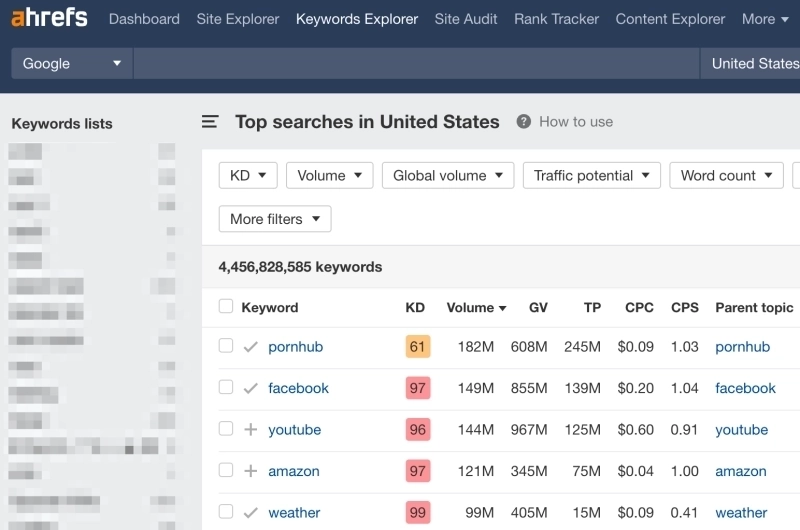Open Site Explorer from the top navigation
Viewport: 800px width, 530px height.
click(x=238, y=19)
